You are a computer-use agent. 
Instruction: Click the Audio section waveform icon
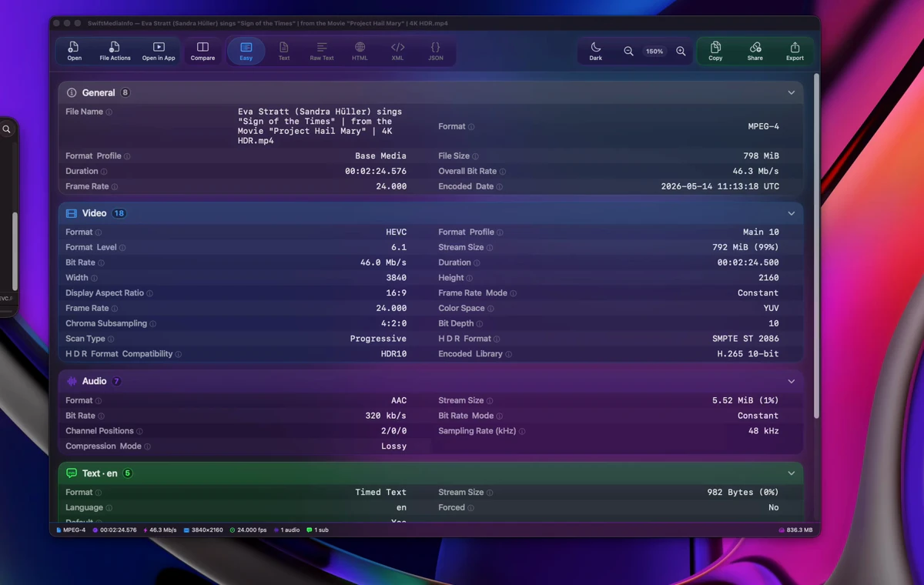[x=72, y=381]
